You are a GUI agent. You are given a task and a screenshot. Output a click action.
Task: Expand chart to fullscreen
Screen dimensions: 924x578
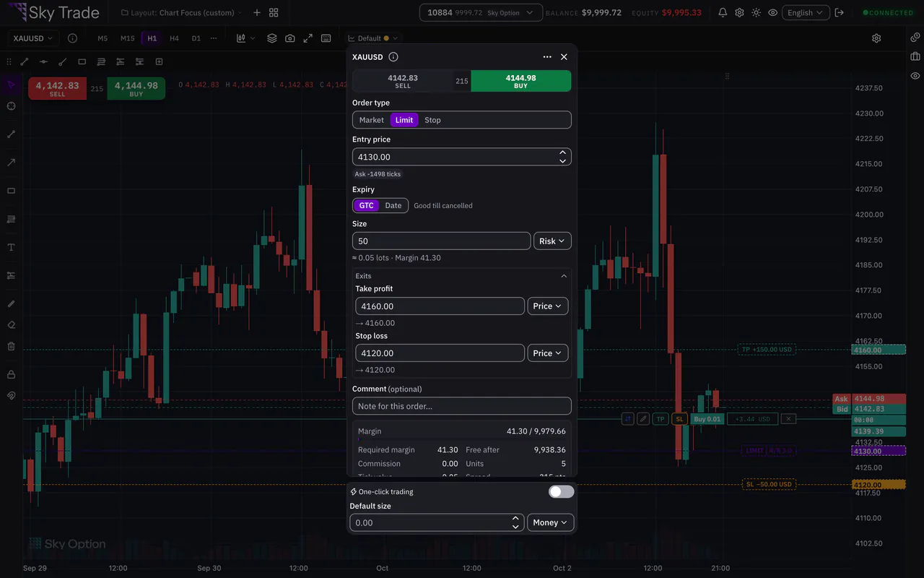(308, 38)
